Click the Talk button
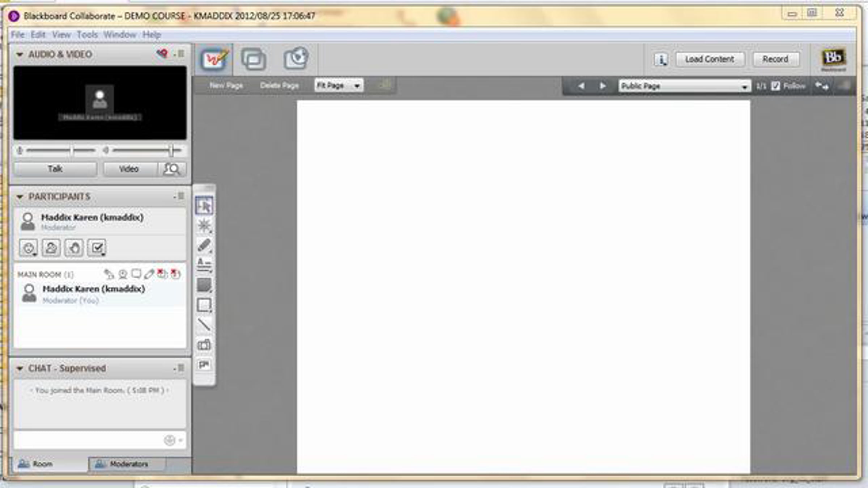Viewport: 868px width, 488px height. click(x=55, y=169)
